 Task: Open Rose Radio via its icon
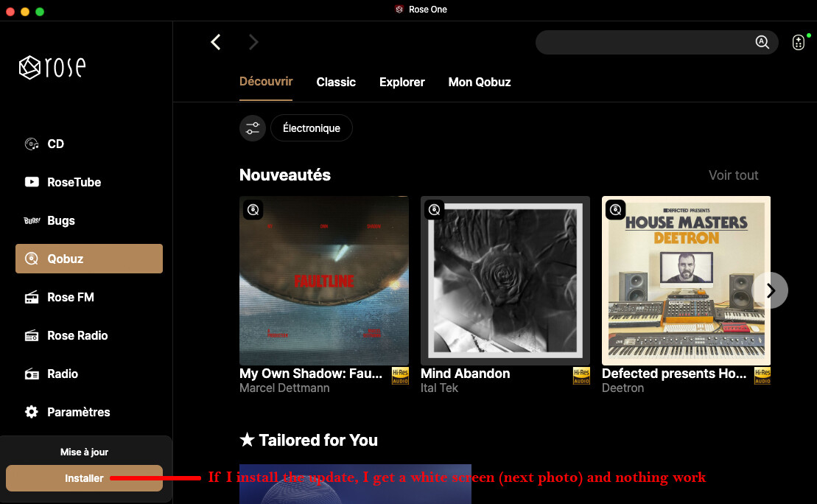[x=32, y=336]
